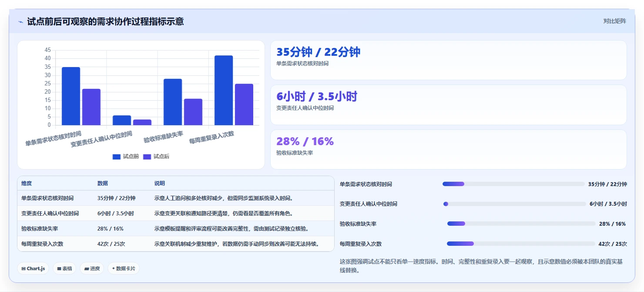
Task: Click the 28% / 16% card value
Action: click(305, 142)
